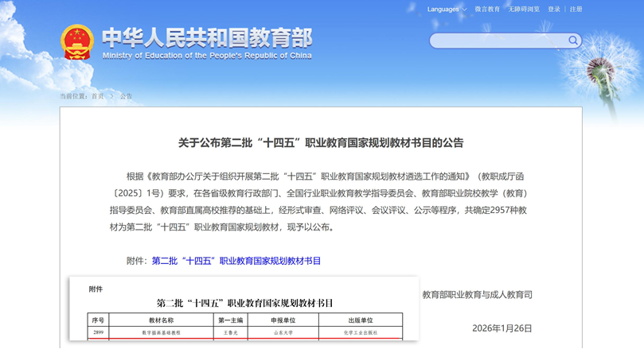Viewport: 644px width, 349px height.
Task: Click the national emblem logo
Action: point(77,42)
